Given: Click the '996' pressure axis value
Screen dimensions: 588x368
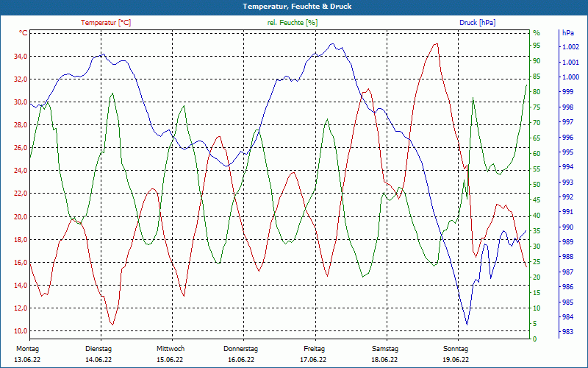Looking at the screenshot, I should [567, 138].
